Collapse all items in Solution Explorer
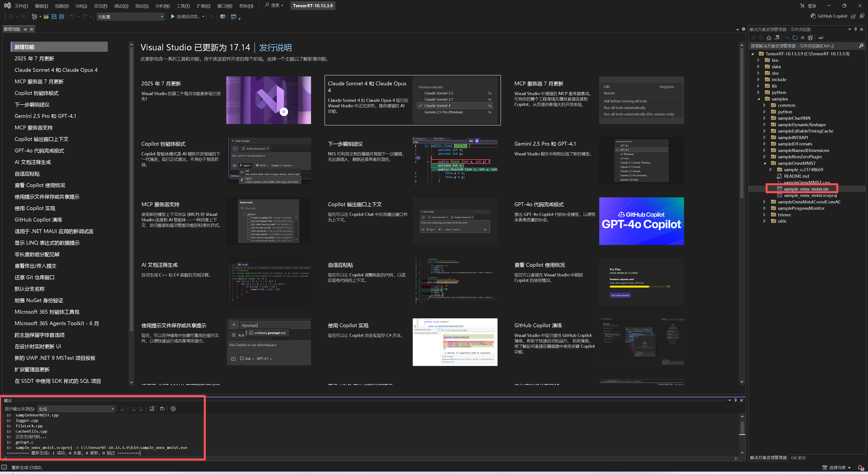Image resolution: width=868 pixels, height=474 pixels. 803,38
